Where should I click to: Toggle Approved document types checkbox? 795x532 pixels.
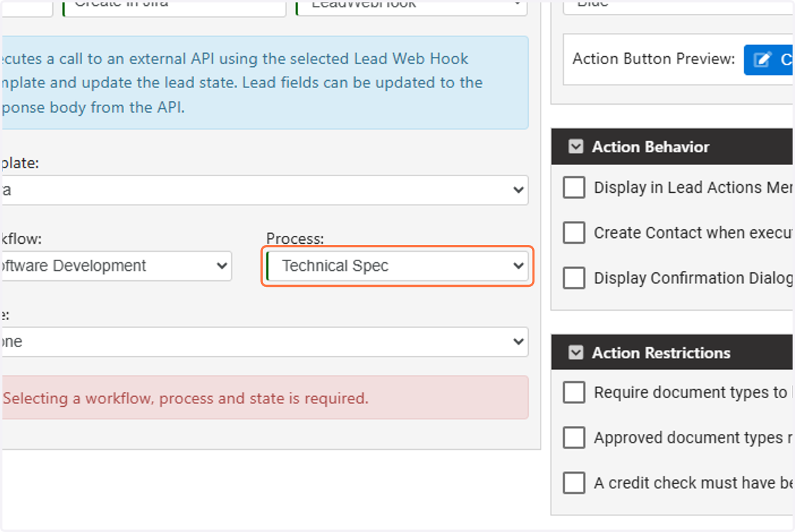click(574, 437)
